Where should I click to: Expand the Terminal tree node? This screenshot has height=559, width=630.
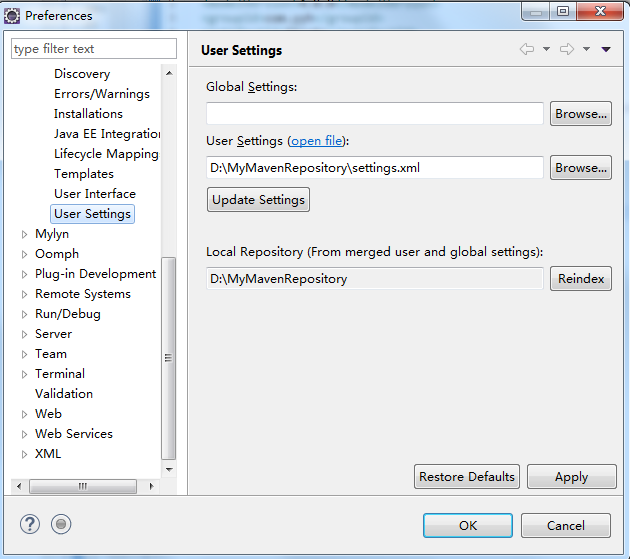pyautogui.click(x=25, y=375)
